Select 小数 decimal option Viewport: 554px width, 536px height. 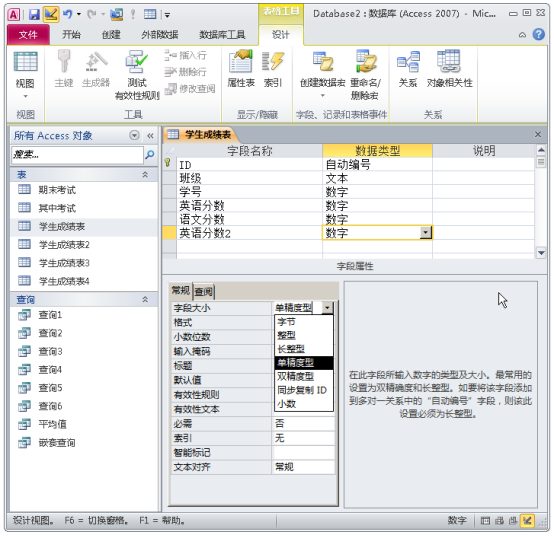tap(303, 404)
